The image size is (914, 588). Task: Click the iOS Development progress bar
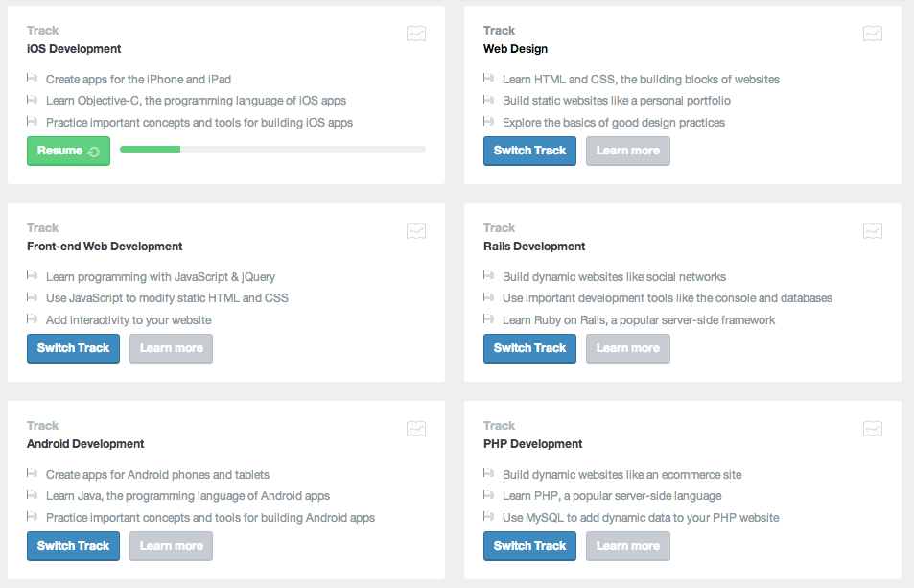click(272, 150)
